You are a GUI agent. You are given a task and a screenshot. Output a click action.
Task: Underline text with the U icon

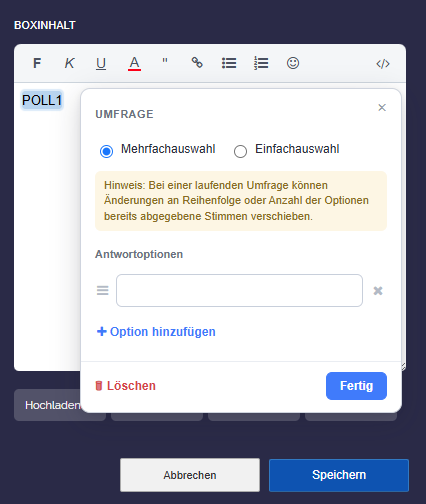tap(101, 63)
